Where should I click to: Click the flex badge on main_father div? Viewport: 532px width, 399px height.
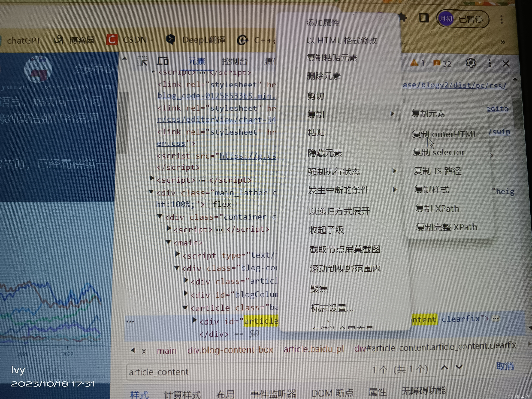click(x=222, y=204)
